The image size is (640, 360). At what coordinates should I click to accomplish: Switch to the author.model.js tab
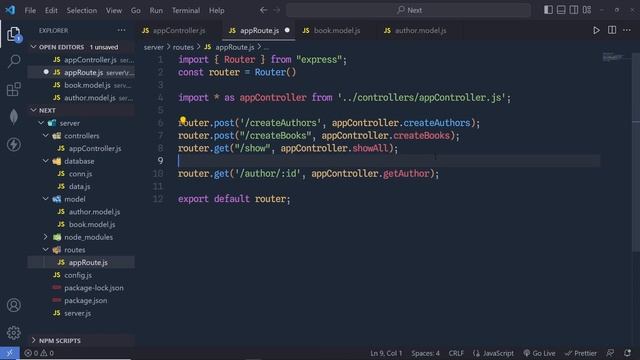(x=420, y=31)
